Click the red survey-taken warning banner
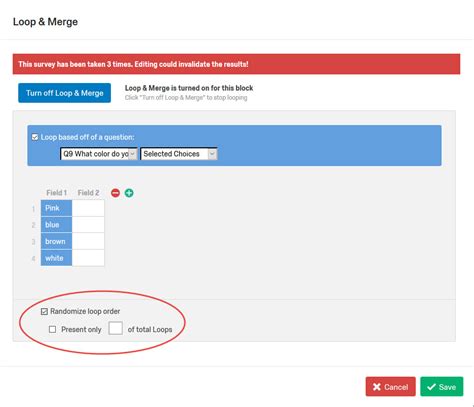The width and height of the screenshot is (474, 407). click(x=236, y=64)
